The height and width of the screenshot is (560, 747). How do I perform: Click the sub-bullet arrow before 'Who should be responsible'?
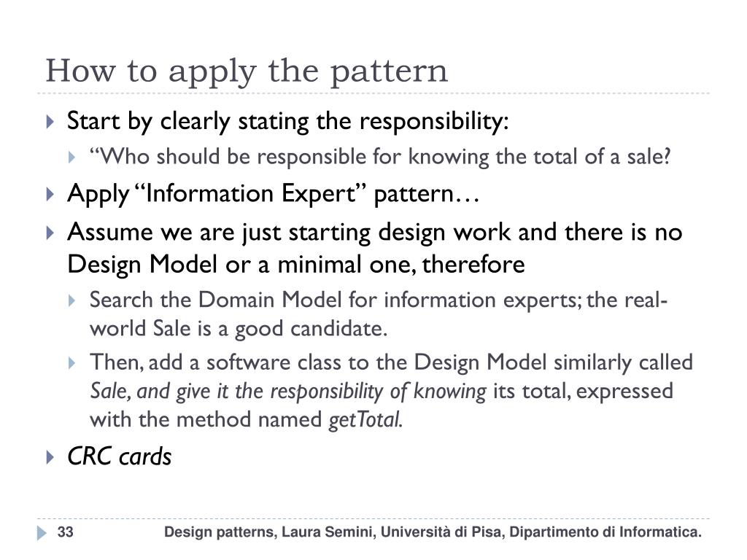72,157
